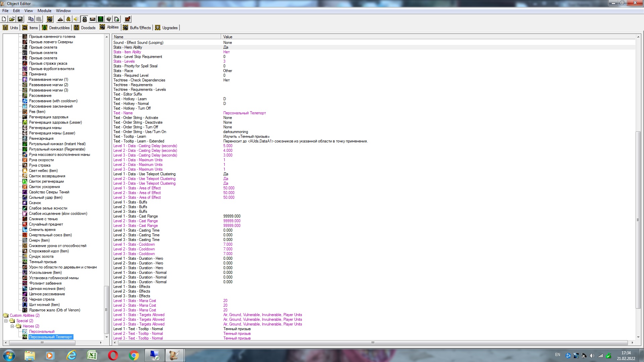Collapse the Special (2) folder
644x362 pixels.
pos(6,321)
